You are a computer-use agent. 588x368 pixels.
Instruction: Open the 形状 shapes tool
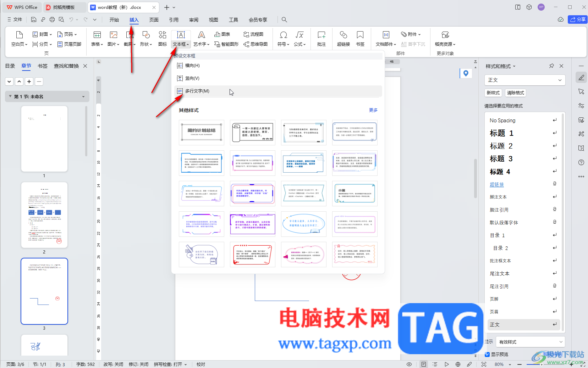(x=146, y=39)
